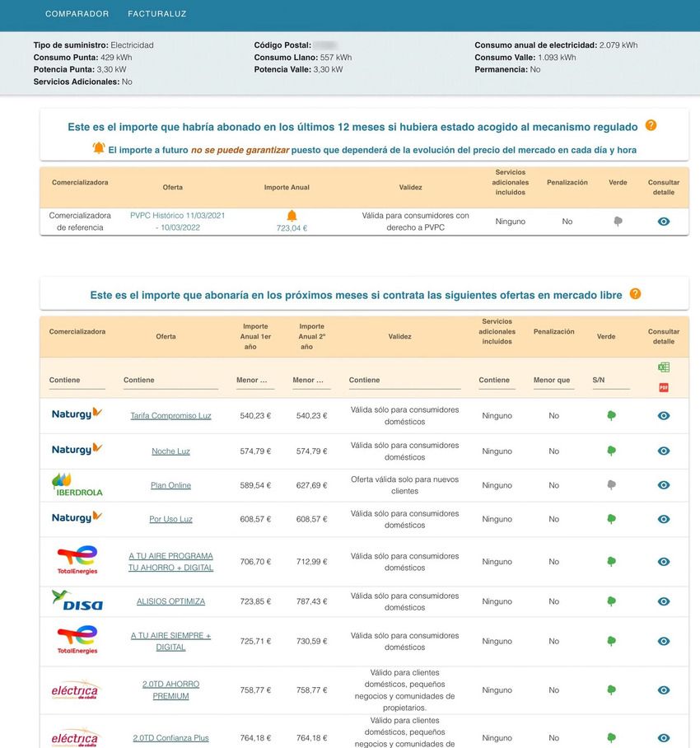This screenshot has height=748, width=700.
Task: Click Naturgy logo in Tarifa Compromiso Luz row
Action: click(x=77, y=414)
